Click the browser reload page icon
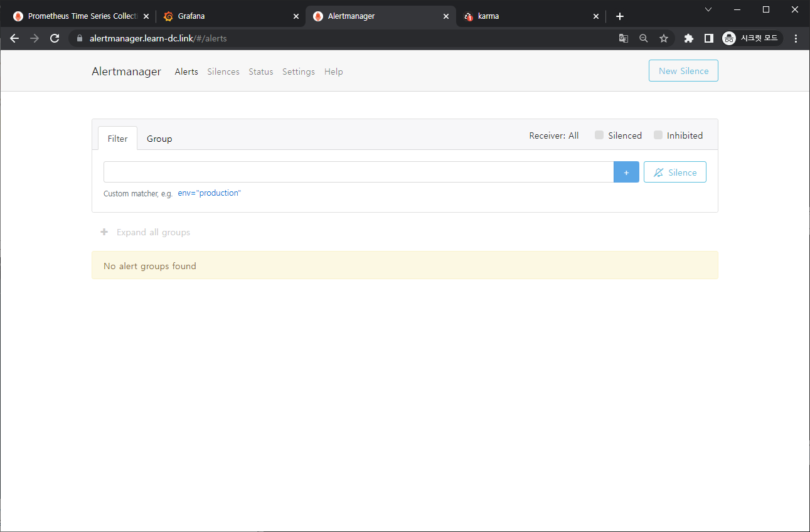 pos(55,38)
